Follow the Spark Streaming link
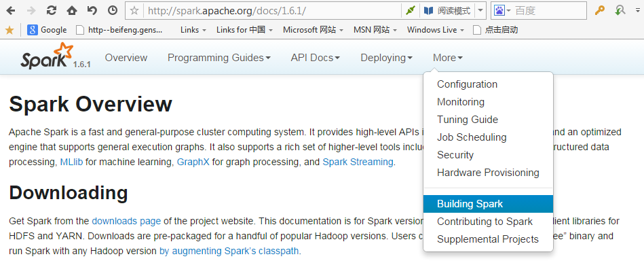 point(358,162)
